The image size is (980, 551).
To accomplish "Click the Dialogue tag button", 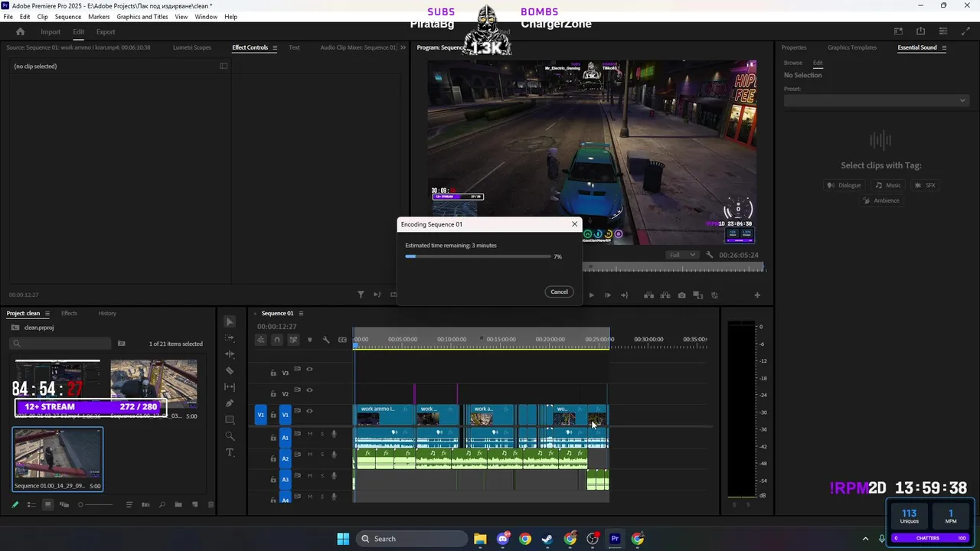I will [844, 185].
